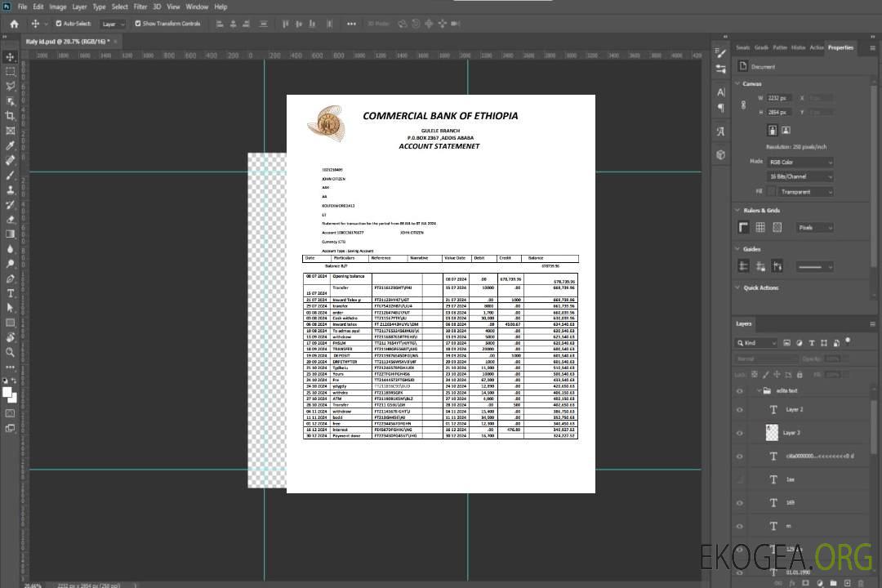Toggle the layer filter on/off switch
Image resolution: width=882 pixels, height=588 pixels.
pyautogui.click(x=848, y=341)
